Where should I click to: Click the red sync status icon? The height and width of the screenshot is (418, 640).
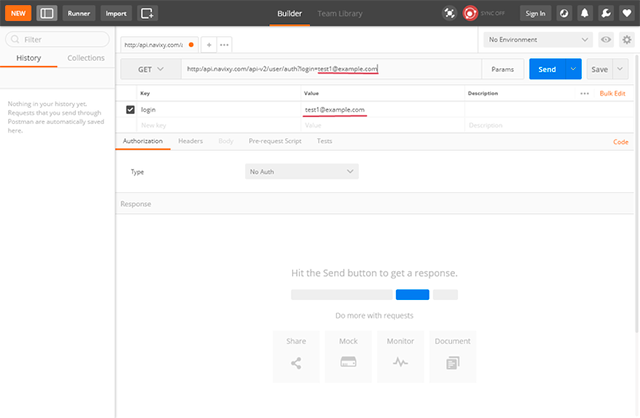470,13
